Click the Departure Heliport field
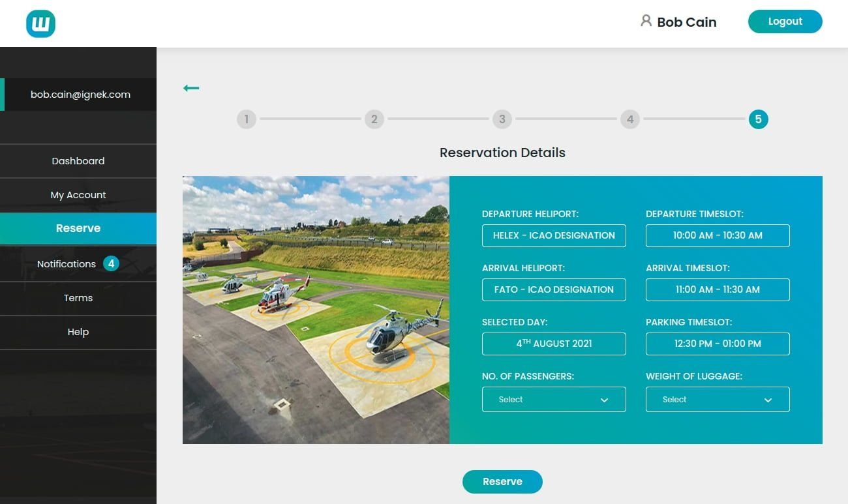Screen dimensions: 848x504 click(x=554, y=235)
